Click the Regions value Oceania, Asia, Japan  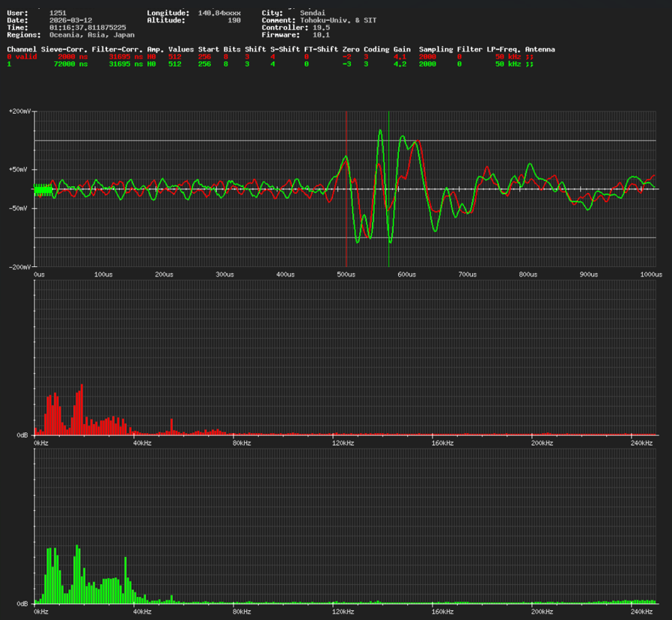[x=93, y=34]
